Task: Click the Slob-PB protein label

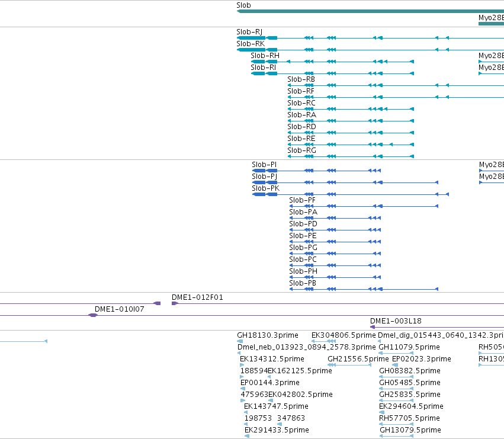Action: tap(303, 283)
